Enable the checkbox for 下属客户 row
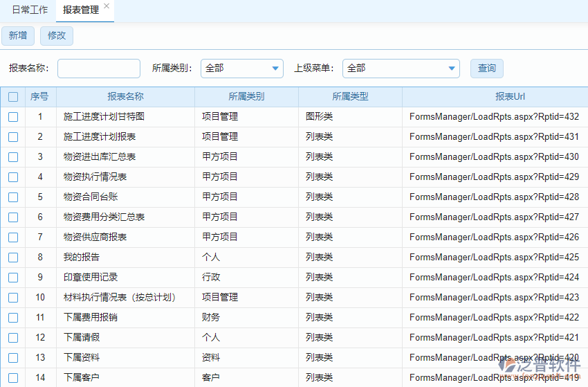The image size is (588, 387). 13,378
